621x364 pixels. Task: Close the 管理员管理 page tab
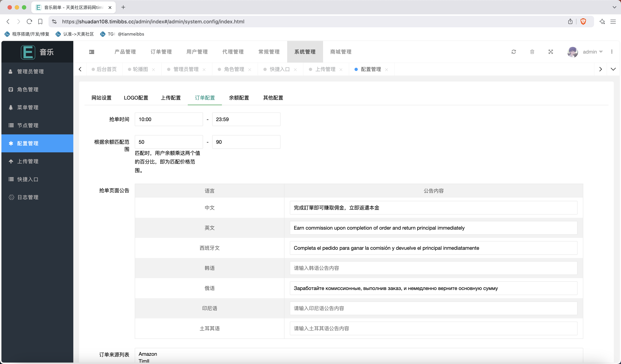click(x=204, y=70)
